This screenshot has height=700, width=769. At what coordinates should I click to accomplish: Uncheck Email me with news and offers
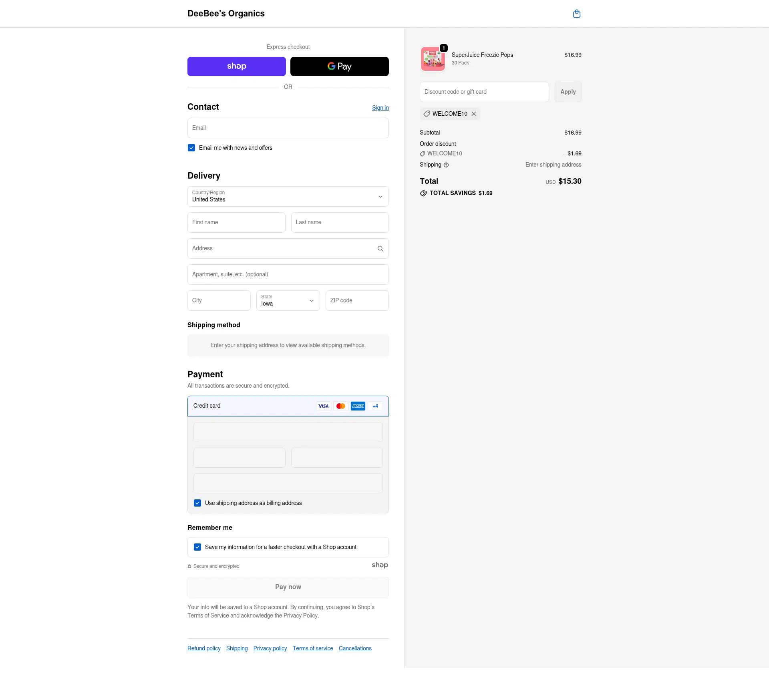point(191,148)
